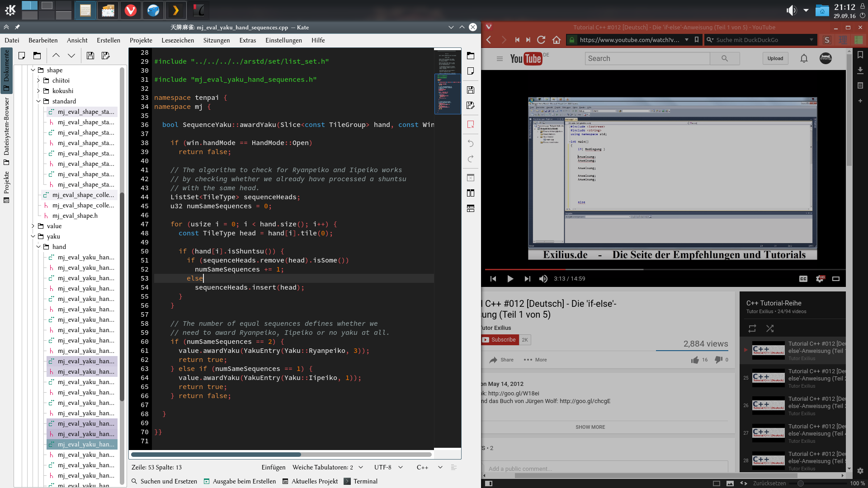Click the Save document icon in Kate toolbar

click(x=90, y=56)
